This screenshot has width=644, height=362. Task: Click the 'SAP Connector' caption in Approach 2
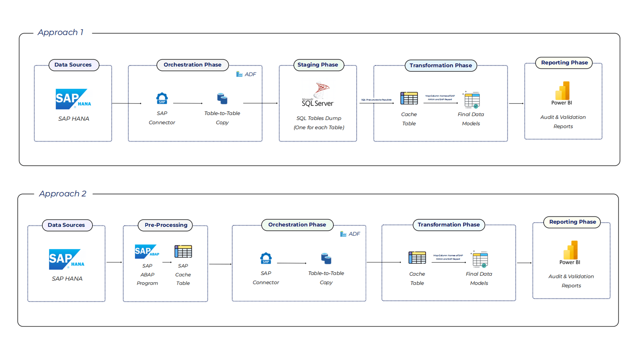pyautogui.click(x=266, y=278)
